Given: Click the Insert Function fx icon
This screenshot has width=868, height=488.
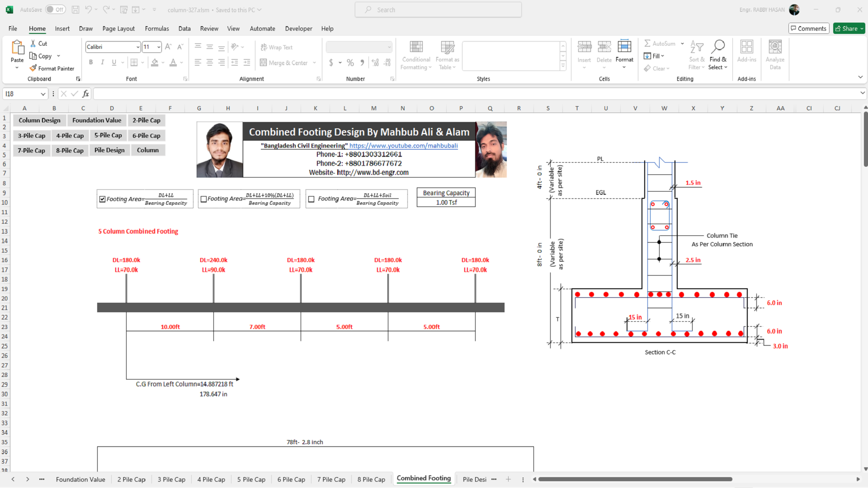Looking at the screenshot, I should tap(85, 94).
